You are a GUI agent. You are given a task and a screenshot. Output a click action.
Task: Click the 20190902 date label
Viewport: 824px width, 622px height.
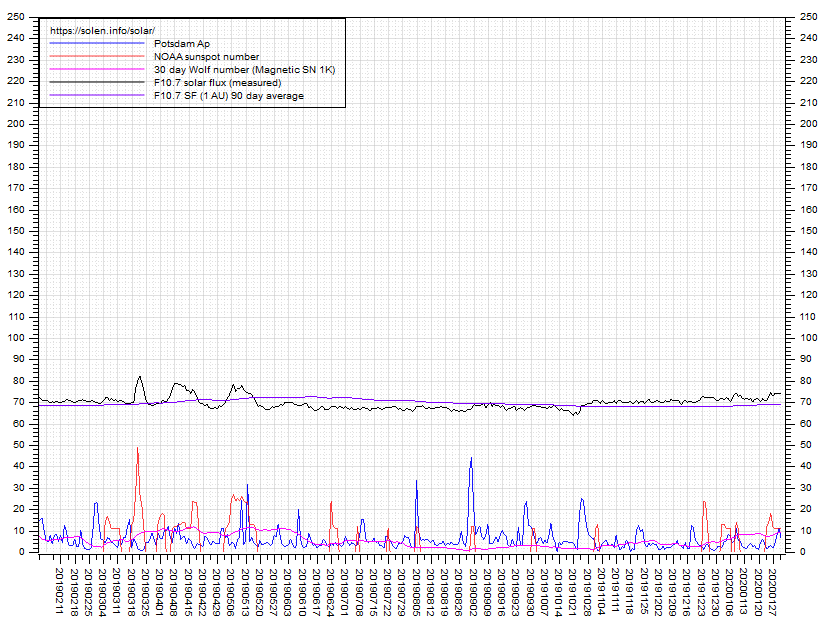pyautogui.click(x=473, y=591)
